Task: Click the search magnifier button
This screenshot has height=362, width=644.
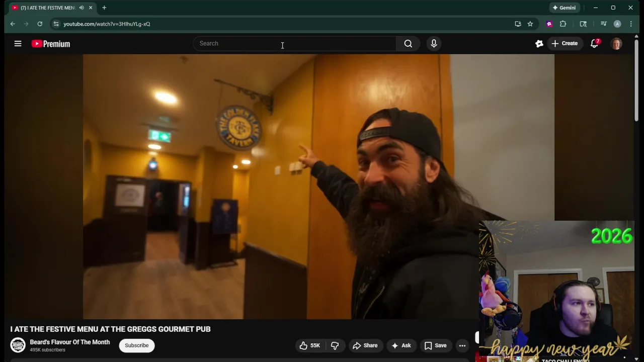Action: [408, 44]
